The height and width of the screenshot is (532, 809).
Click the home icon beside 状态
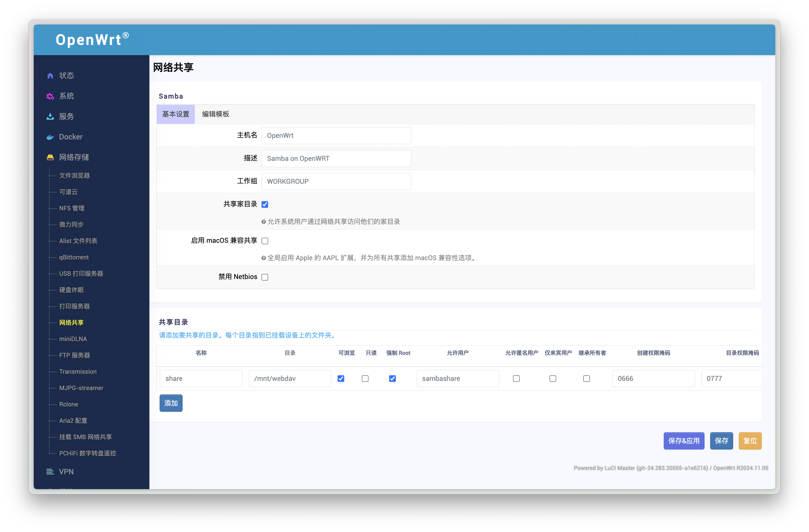(x=50, y=75)
